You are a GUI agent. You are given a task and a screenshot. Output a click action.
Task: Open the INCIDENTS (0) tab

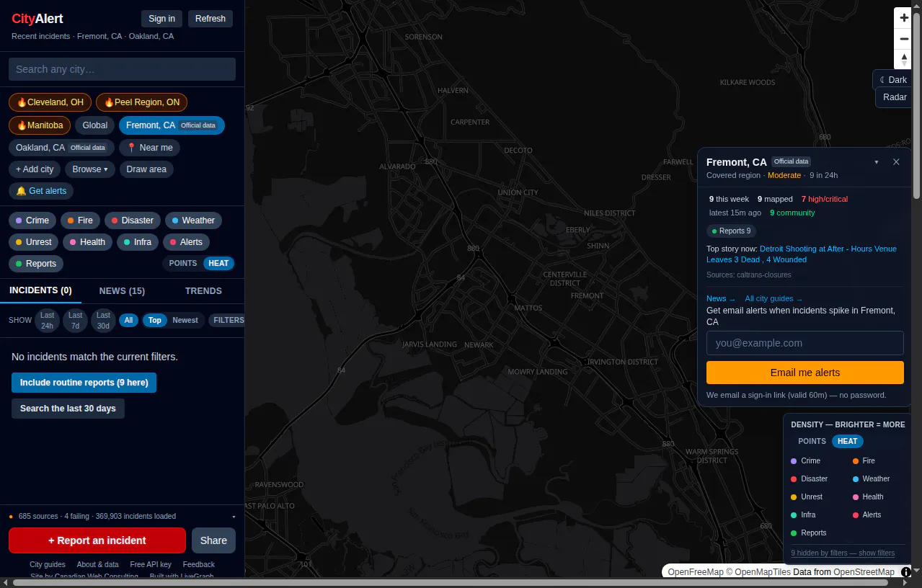[x=40, y=290]
